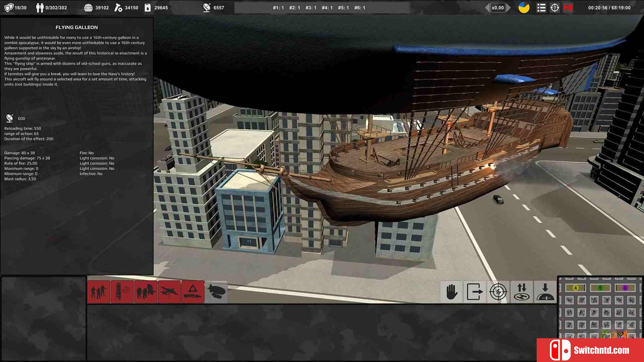This screenshot has width=644, height=362.
Task: Select control group #5: 1
Action: coord(343,7)
